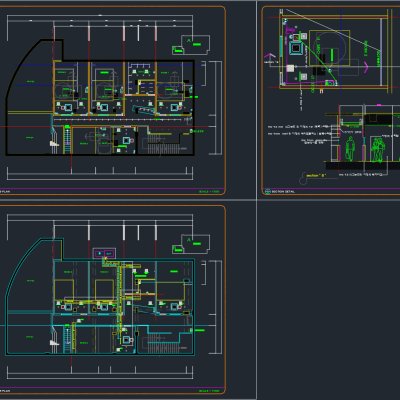Select the magenta equipment box atop lower plan

(x=104, y=254)
